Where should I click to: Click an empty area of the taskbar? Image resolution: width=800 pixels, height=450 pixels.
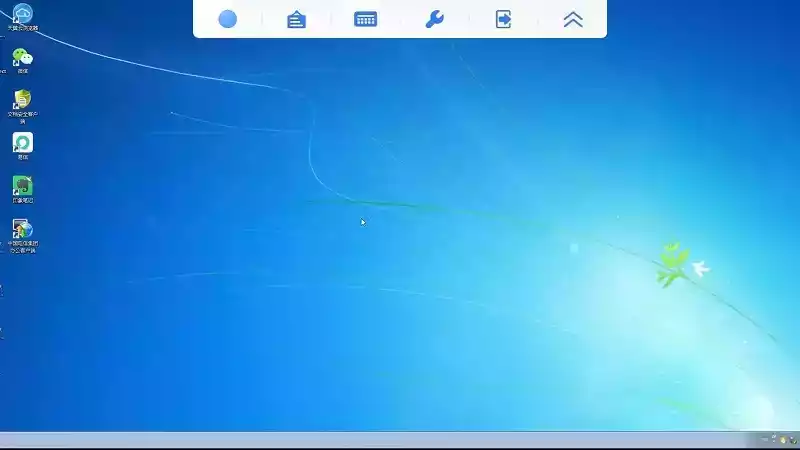400,440
